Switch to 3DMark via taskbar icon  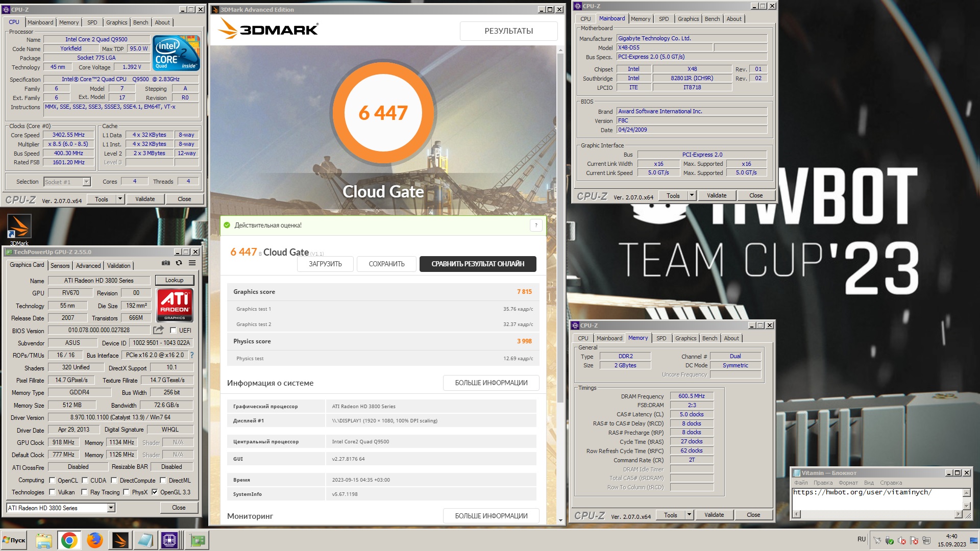120,540
